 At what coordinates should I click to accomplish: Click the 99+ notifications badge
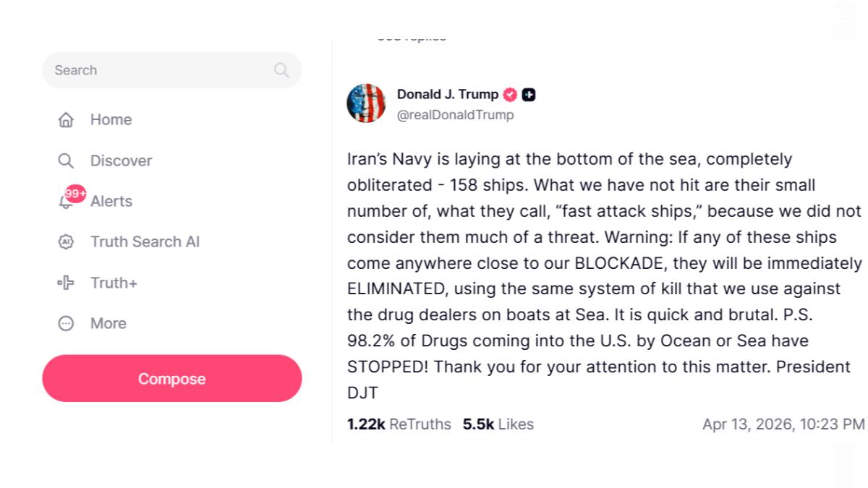[x=75, y=194]
